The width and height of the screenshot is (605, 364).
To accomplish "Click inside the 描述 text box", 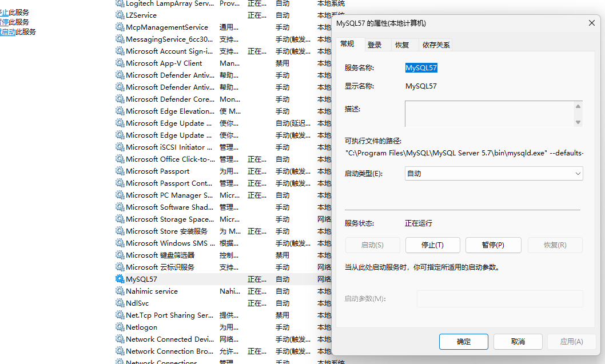I will coord(489,114).
